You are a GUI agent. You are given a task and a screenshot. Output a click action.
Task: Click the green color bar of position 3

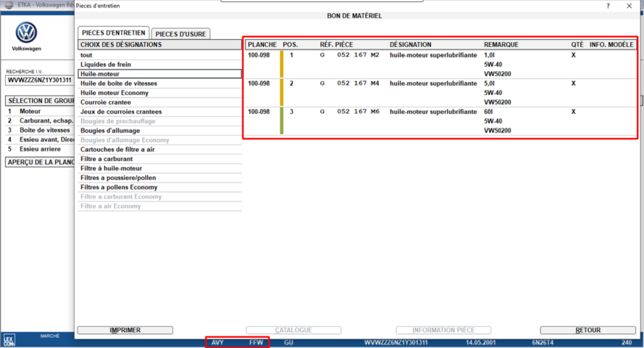282,121
